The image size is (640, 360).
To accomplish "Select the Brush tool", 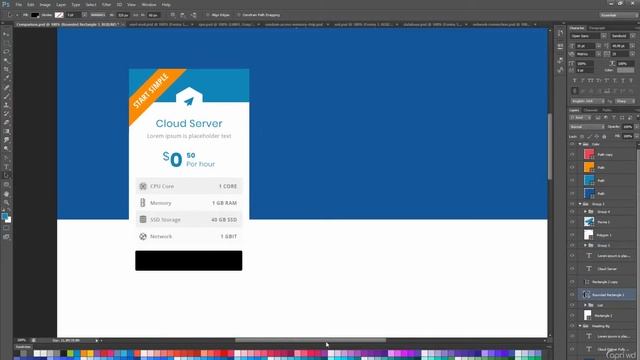I will [6, 96].
